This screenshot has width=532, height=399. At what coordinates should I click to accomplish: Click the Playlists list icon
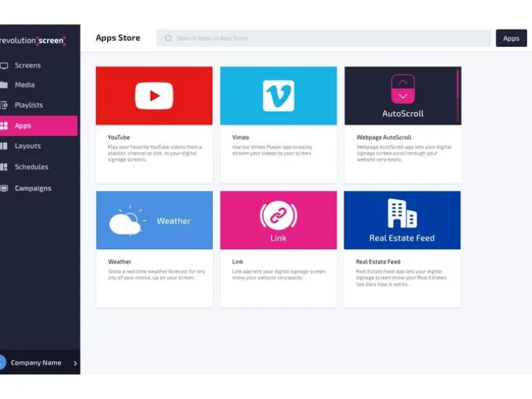(3, 105)
